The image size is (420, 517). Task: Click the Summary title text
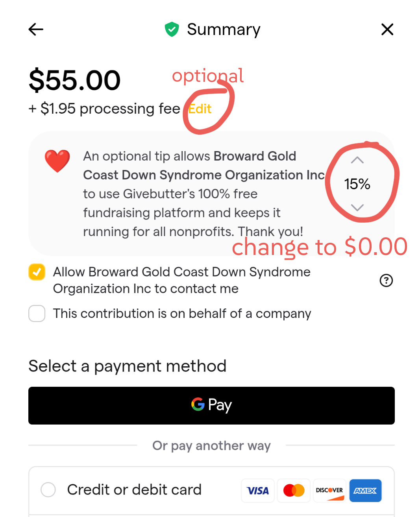(x=224, y=30)
